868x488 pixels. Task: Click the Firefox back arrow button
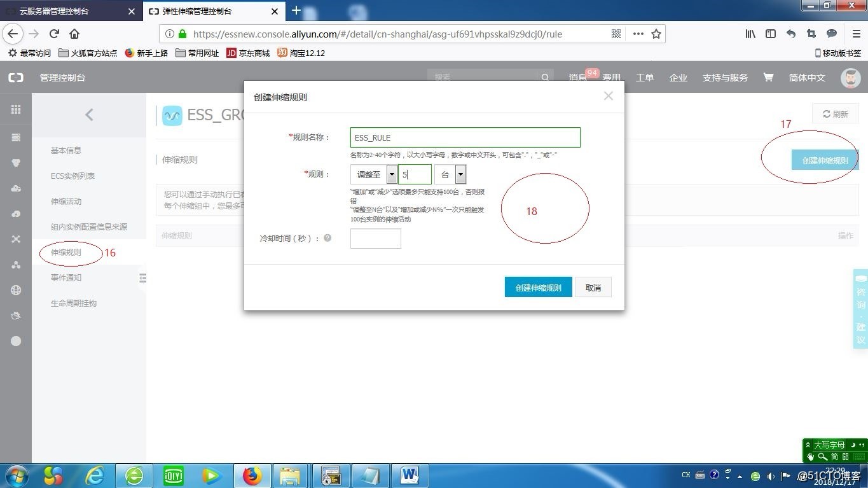coord(13,34)
